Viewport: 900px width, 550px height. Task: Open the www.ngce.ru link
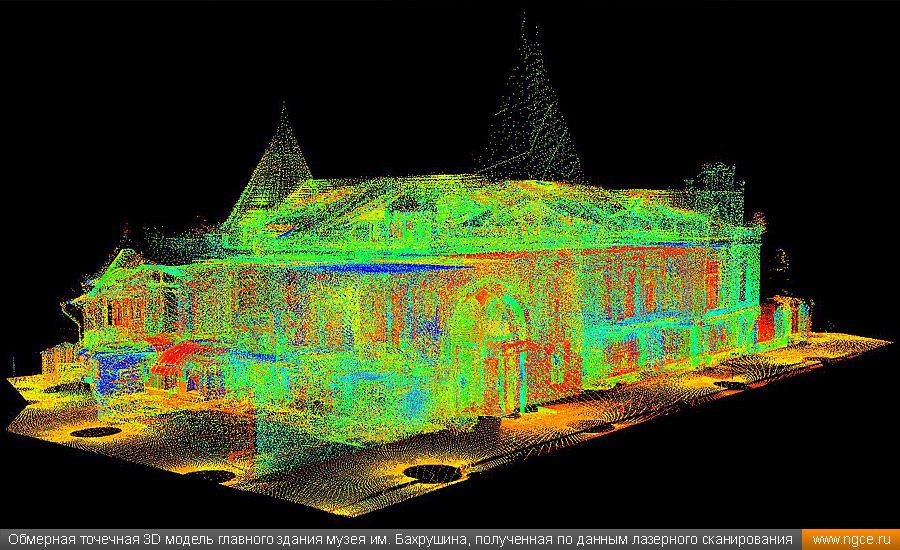pos(851,540)
